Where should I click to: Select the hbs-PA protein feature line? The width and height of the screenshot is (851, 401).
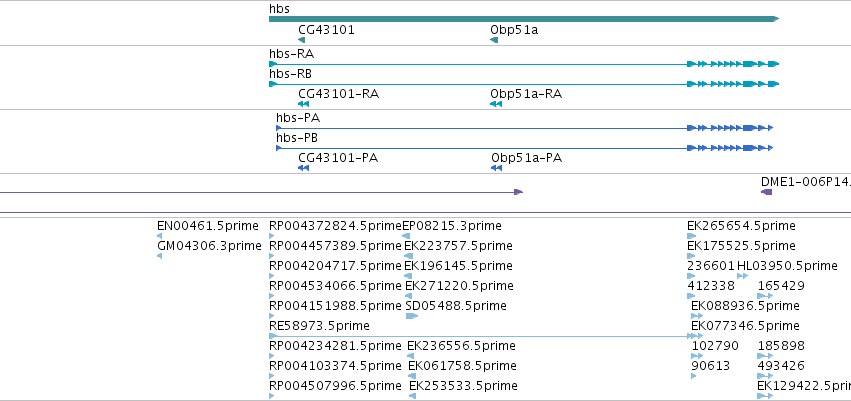point(524,128)
